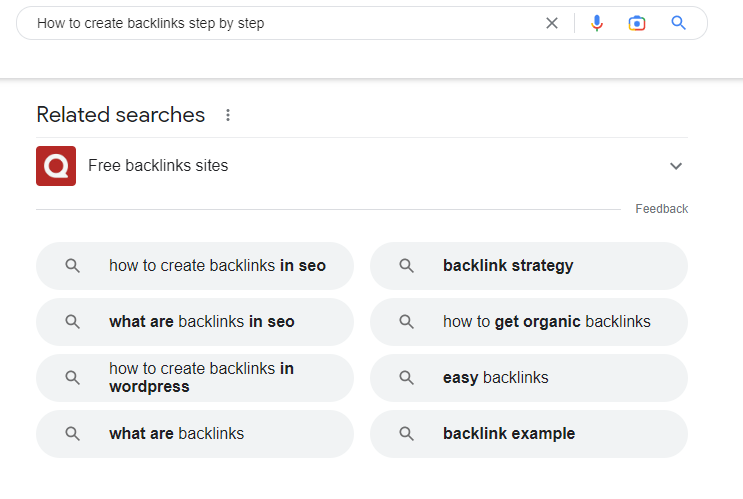Select the easy backlinks suggestion
Screen dimensions: 743x499
point(529,378)
